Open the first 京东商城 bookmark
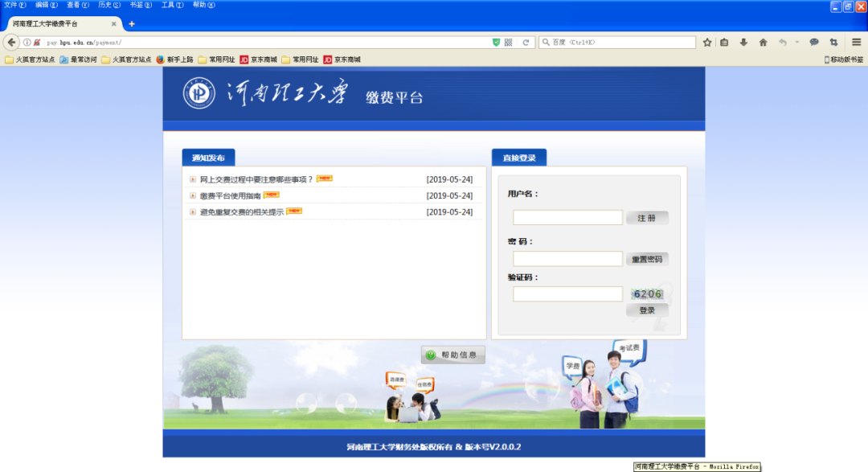The image size is (868, 472). click(x=259, y=60)
